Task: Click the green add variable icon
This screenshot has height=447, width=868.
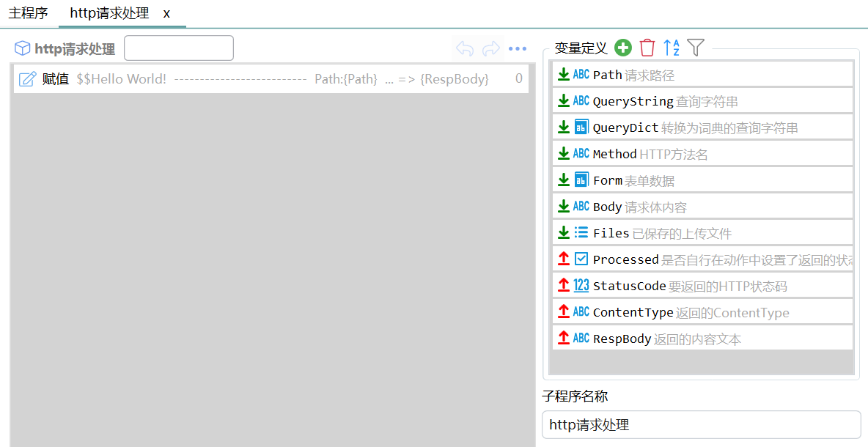Action: click(x=622, y=48)
